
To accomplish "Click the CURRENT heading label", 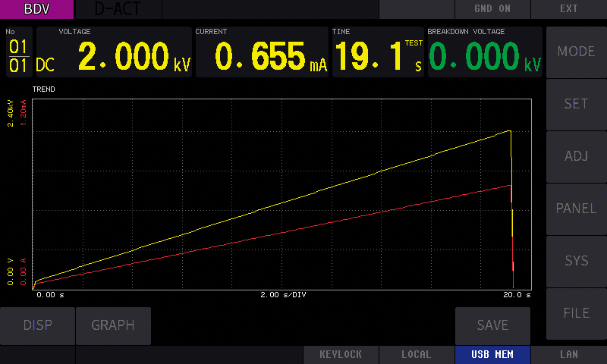I will 211,32.
